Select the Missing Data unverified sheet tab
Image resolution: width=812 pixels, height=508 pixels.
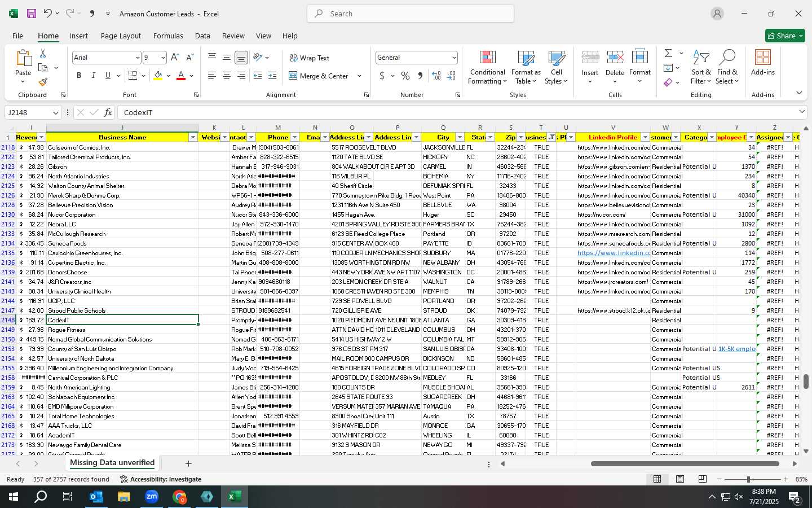(112, 463)
